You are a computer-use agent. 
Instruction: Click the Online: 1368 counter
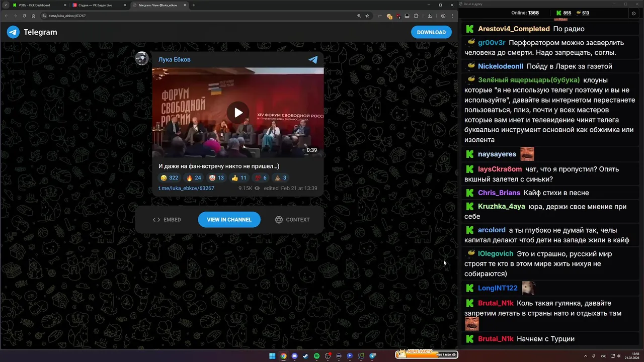pyautogui.click(x=525, y=13)
